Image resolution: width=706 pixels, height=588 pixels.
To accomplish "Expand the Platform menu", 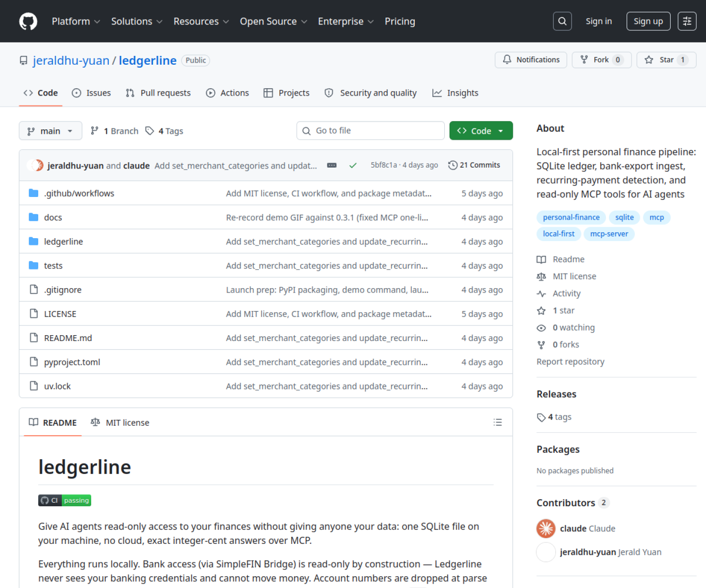I will coord(76,22).
